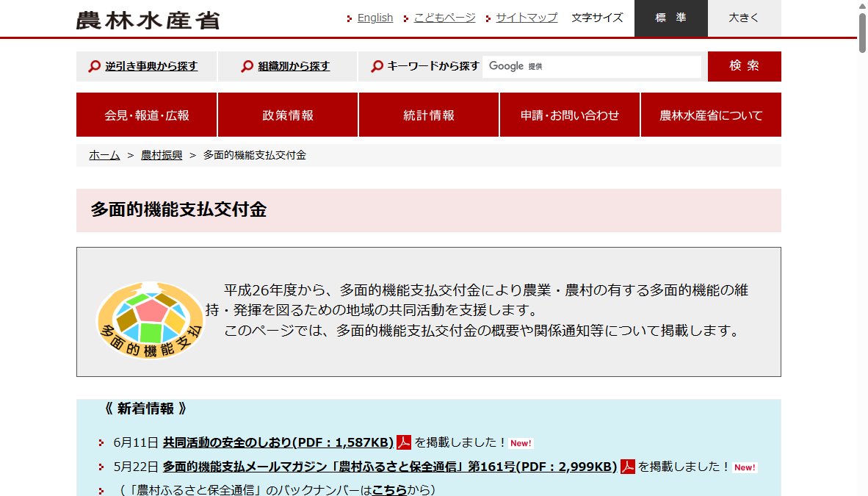Click the New! badge on 5月22日 row
The height and width of the screenshot is (496, 868).
coord(745,468)
